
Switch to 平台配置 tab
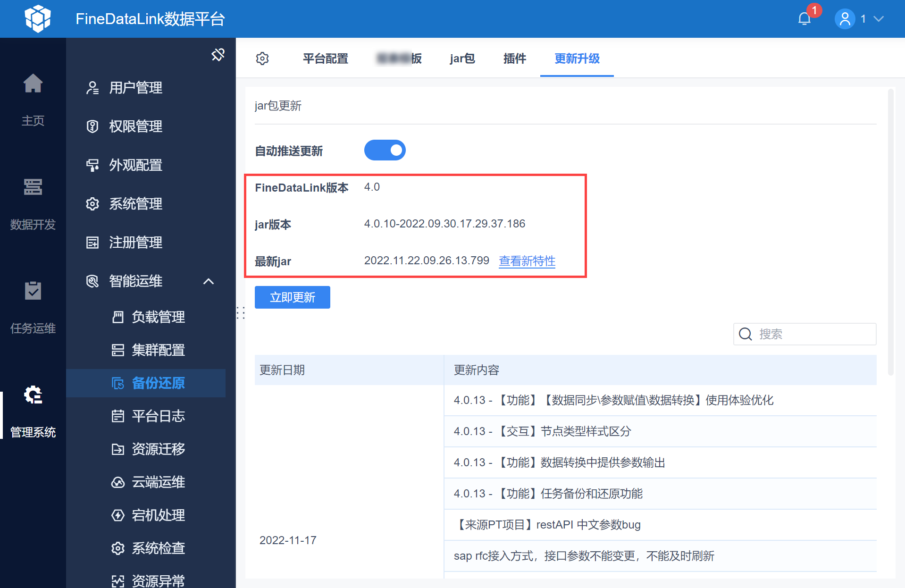tap(326, 59)
